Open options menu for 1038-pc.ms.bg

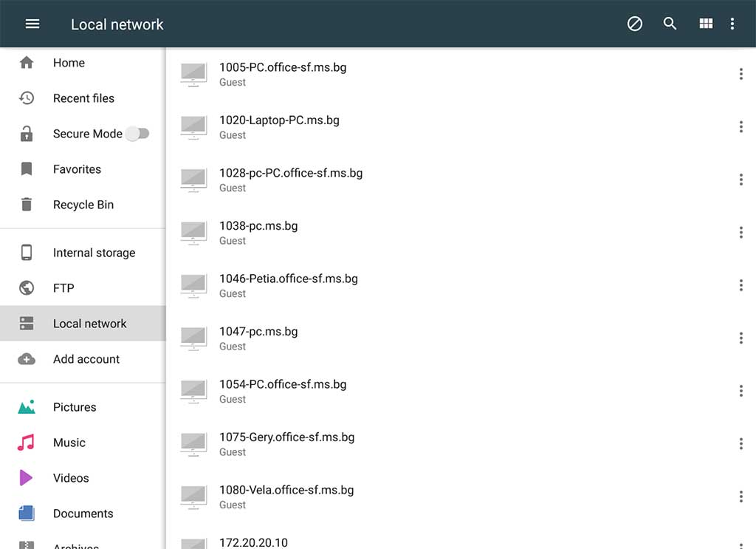pyautogui.click(x=741, y=233)
